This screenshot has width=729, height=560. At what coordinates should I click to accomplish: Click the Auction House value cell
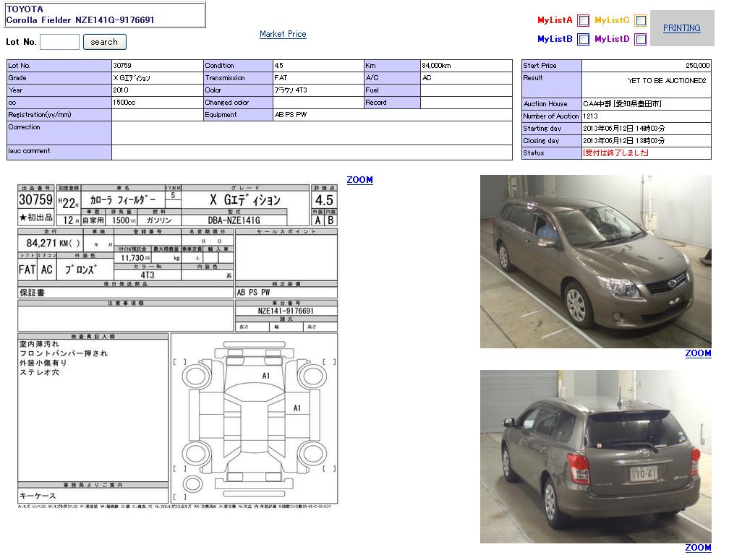(646, 104)
